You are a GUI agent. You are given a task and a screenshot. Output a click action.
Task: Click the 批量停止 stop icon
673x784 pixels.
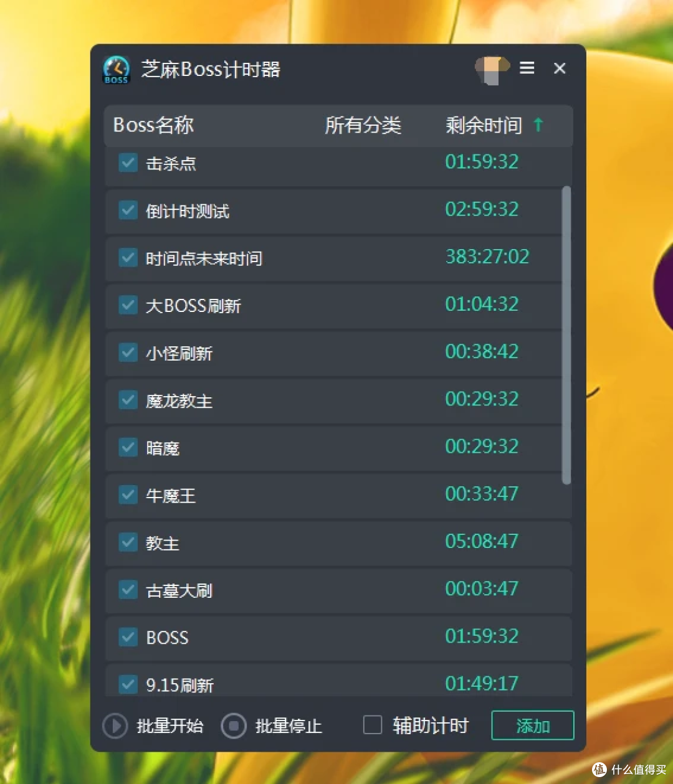point(234,725)
